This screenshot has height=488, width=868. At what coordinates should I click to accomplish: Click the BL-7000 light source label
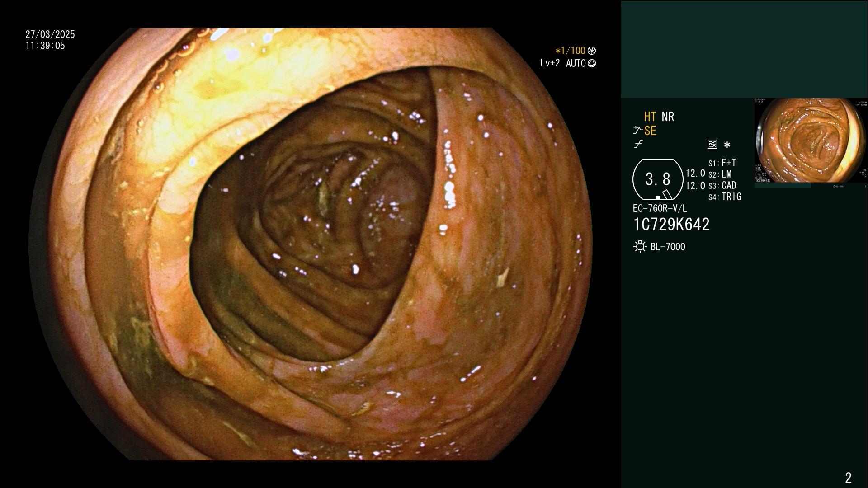pos(668,247)
